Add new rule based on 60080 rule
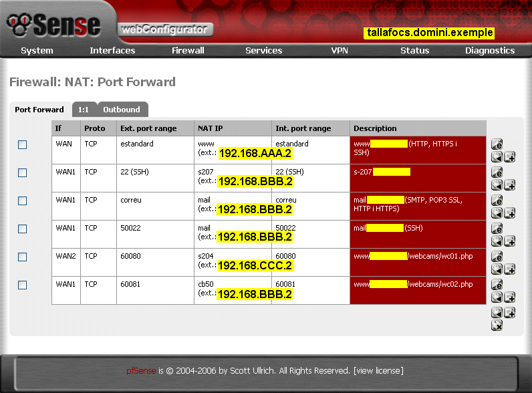Image resolution: width=532 pixels, height=393 pixels. pyautogui.click(x=509, y=269)
